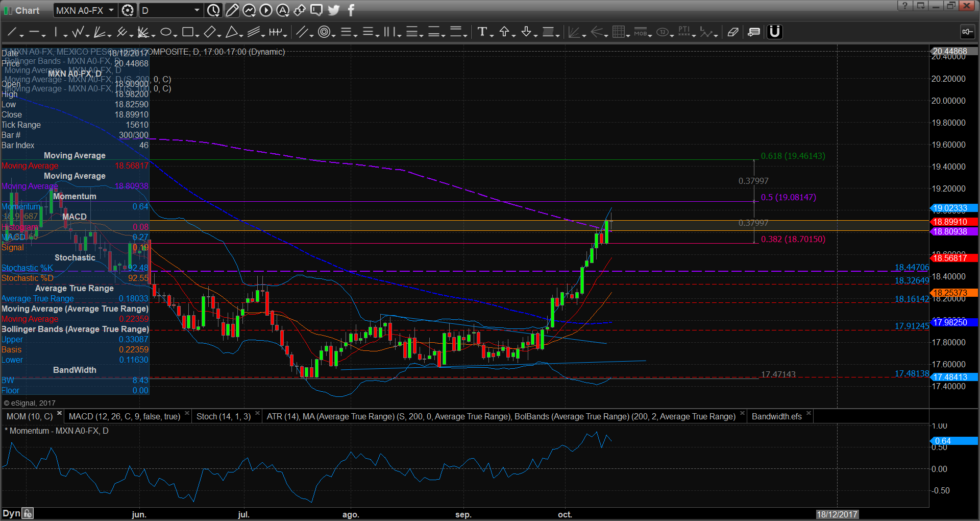Viewport: 980px width, 521px height.
Task: Click the 17.98250 blue price tag
Action: (954, 322)
